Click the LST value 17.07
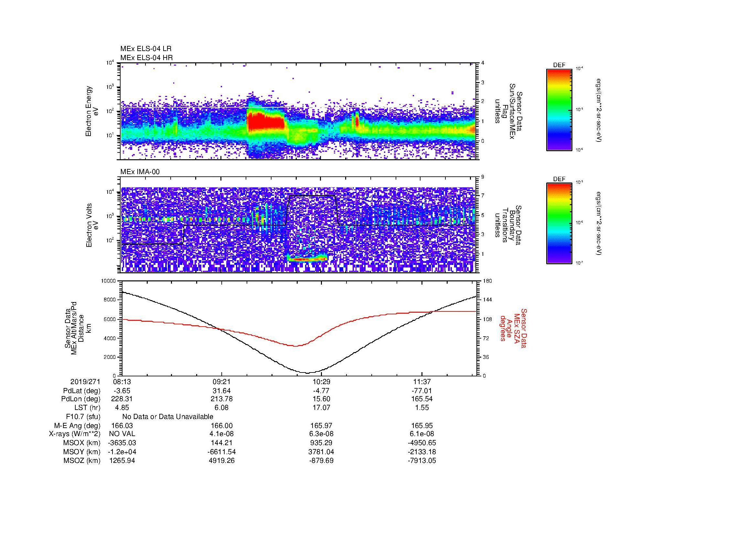Image resolution: width=756 pixels, height=534 pixels. [321, 408]
